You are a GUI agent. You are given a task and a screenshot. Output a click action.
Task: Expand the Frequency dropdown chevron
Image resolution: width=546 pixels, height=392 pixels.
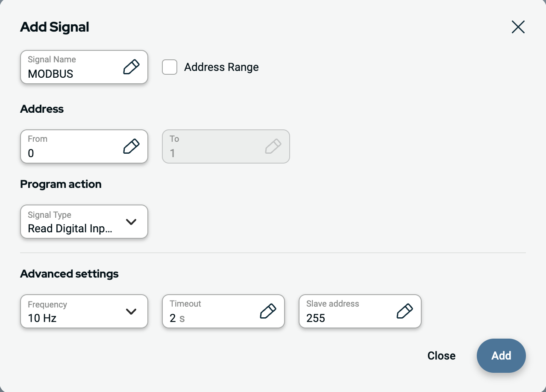click(131, 311)
